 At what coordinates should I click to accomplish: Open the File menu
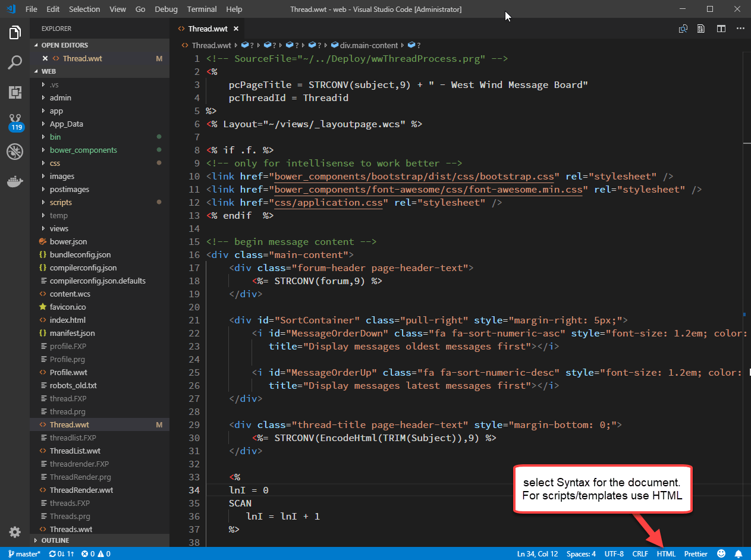32,10
